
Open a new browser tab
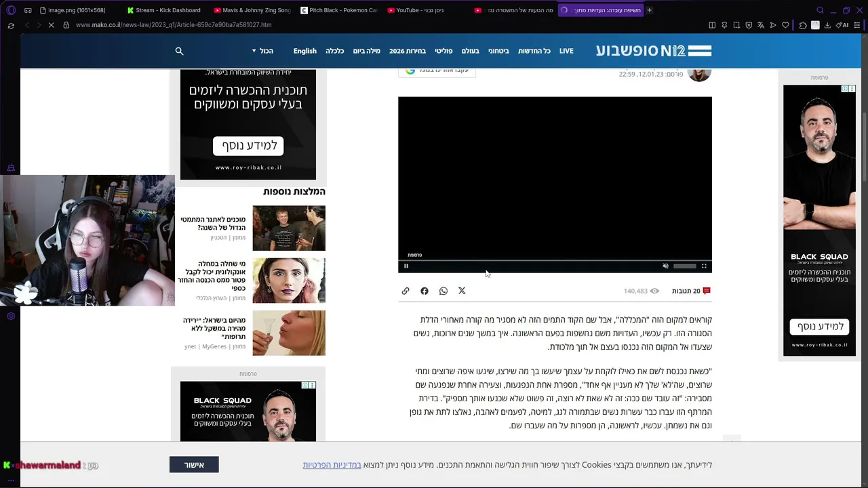pyautogui.click(x=649, y=10)
